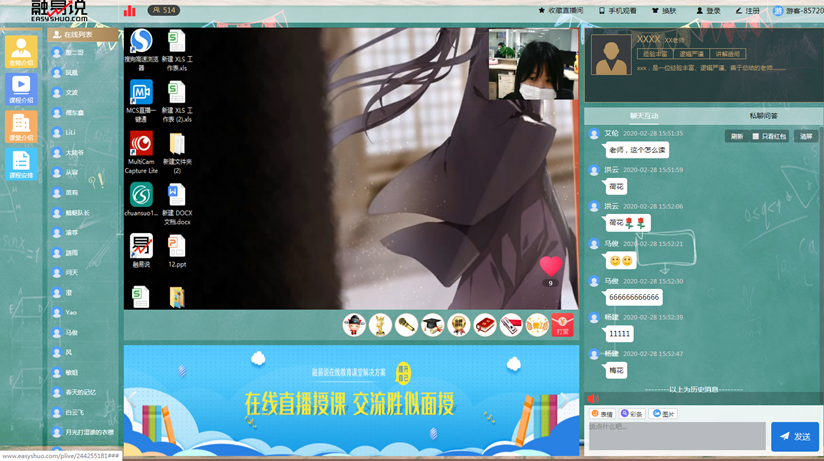Click the teacher profile avatar

(611, 55)
